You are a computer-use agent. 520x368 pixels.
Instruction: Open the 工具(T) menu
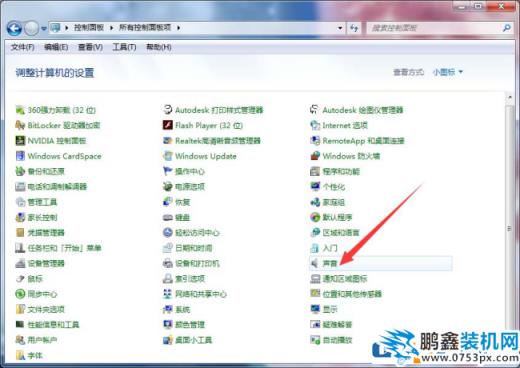(x=124, y=47)
